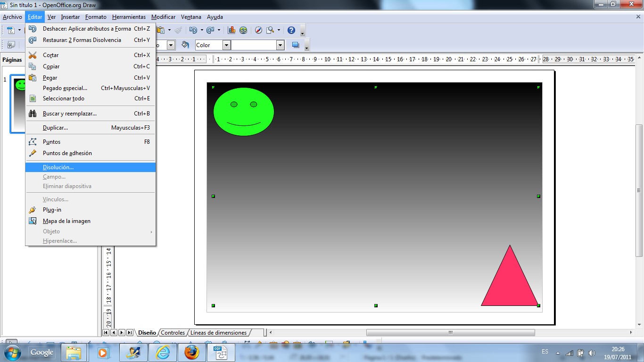This screenshot has height=362, width=644.
Task: Choose Cortar from the Editar menu
Action: [91, 55]
